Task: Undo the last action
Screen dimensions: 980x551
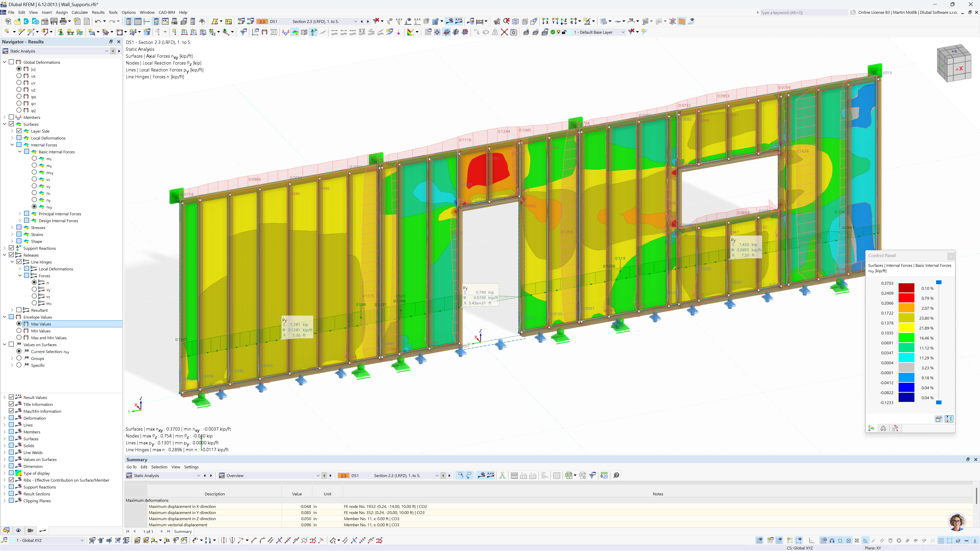Action: 98,22
